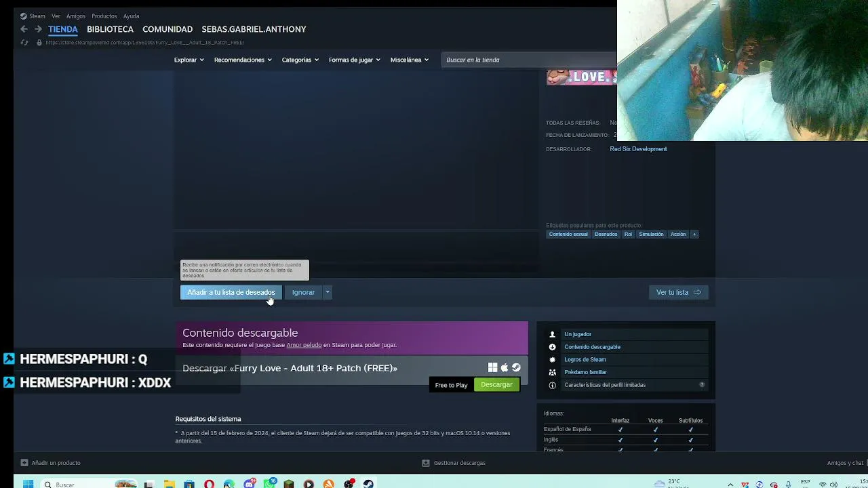
Task: Switch to the COMUNIDAD tab
Action: pos(167,29)
